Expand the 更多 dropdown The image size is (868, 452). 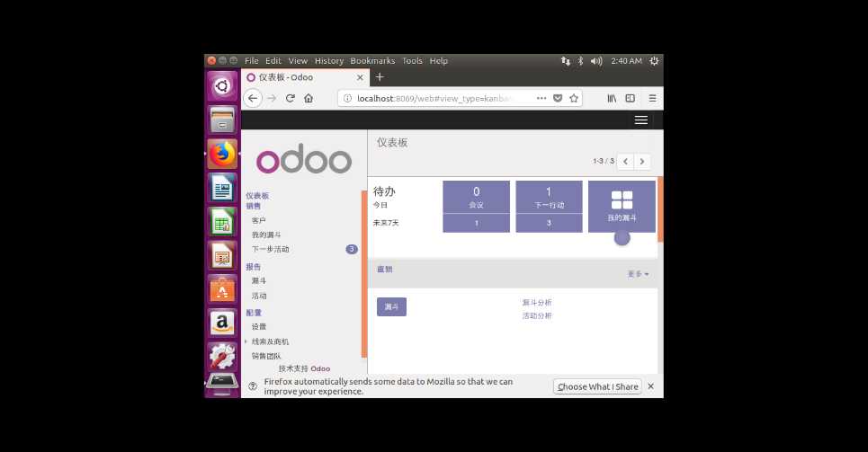point(638,274)
